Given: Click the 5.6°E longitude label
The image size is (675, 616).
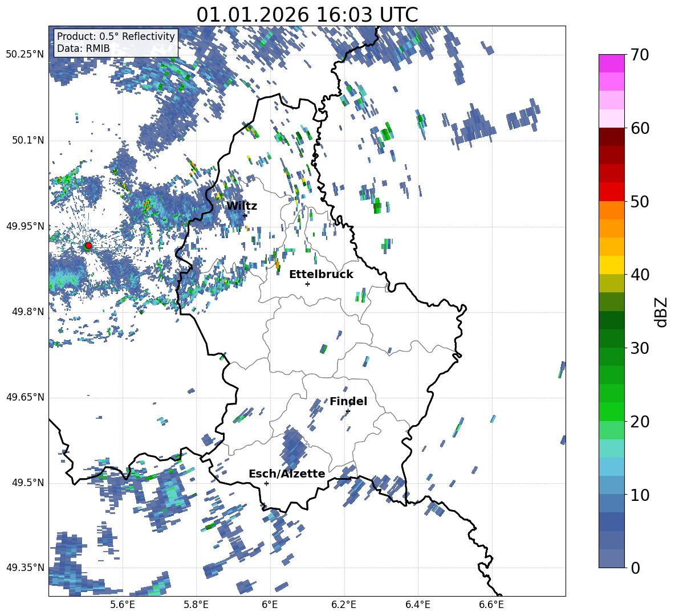Looking at the screenshot, I should point(123,605).
